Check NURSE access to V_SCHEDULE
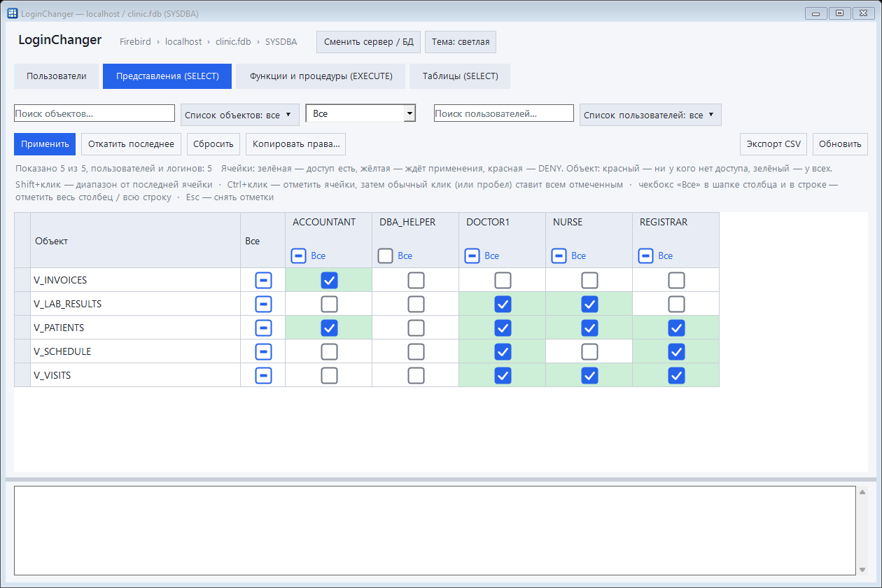Image resolution: width=882 pixels, height=588 pixels. pos(589,351)
